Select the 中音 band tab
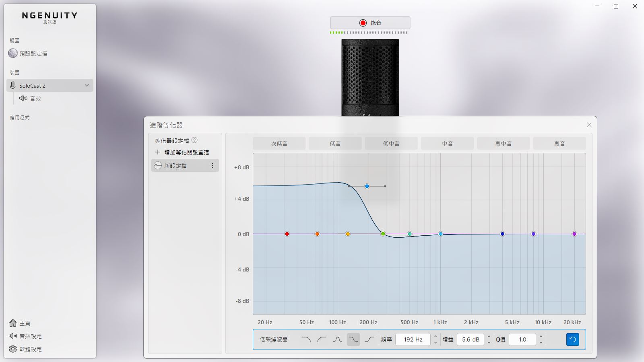 click(448, 144)
